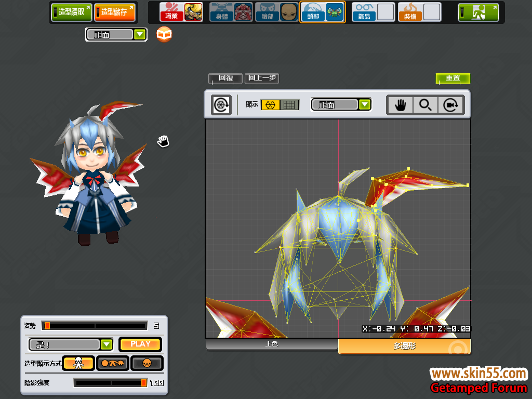Open the 職業 job category tab
The height and width of the screenshot is (399, 532).
pyautogui.click(x=171, y=12)
